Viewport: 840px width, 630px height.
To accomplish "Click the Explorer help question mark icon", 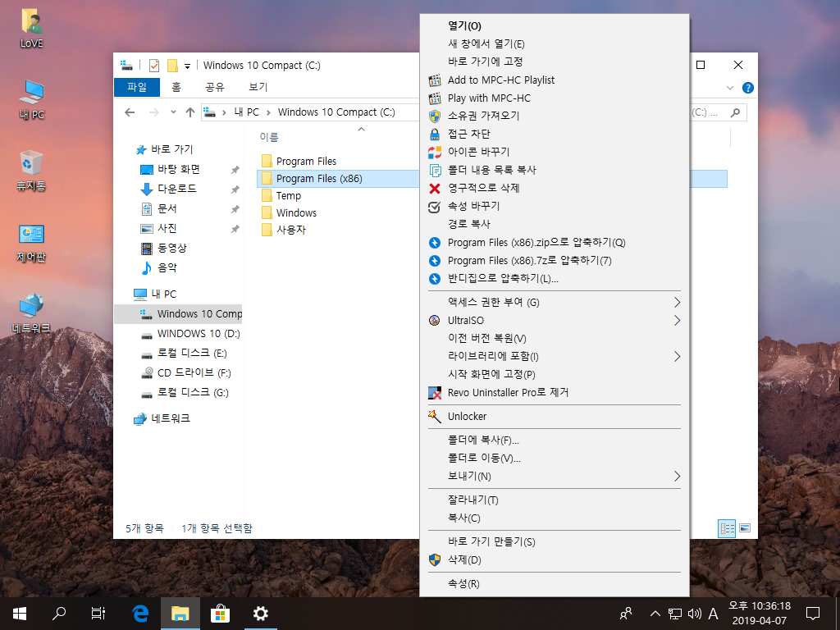I will [x=748, y=88].
